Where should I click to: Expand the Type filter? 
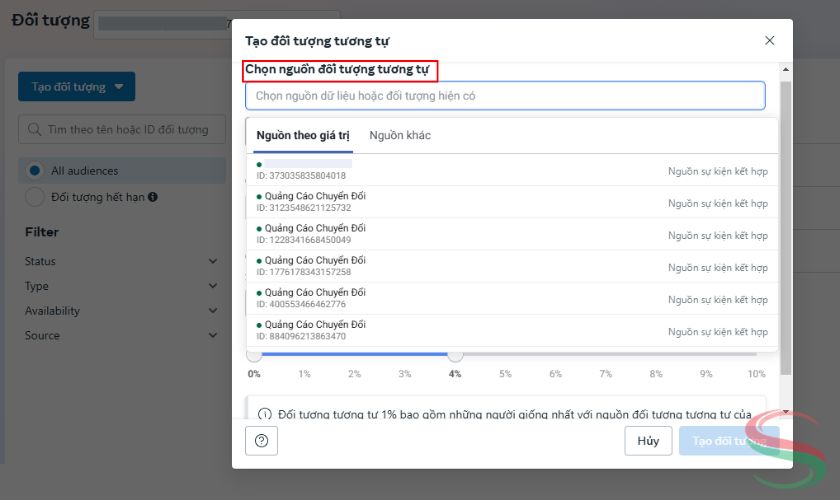212,286
